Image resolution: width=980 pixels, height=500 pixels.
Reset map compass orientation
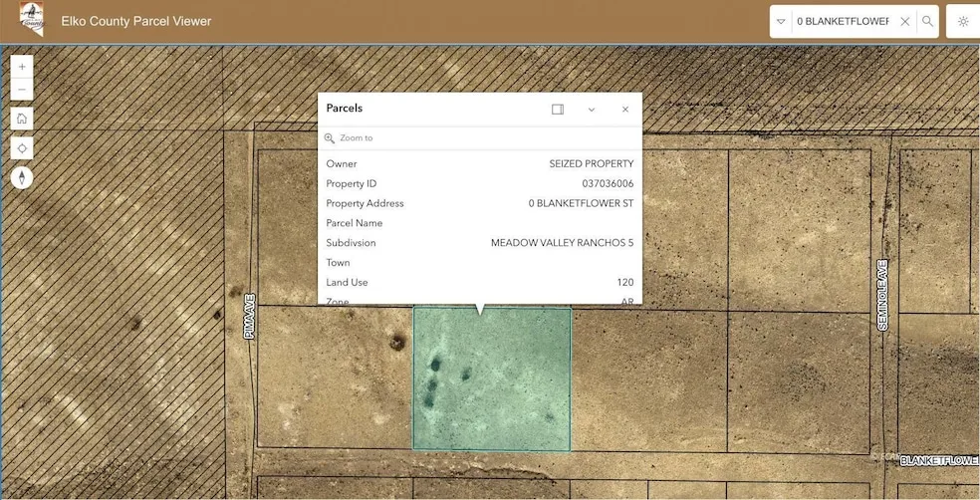click(x=22, y=178)
